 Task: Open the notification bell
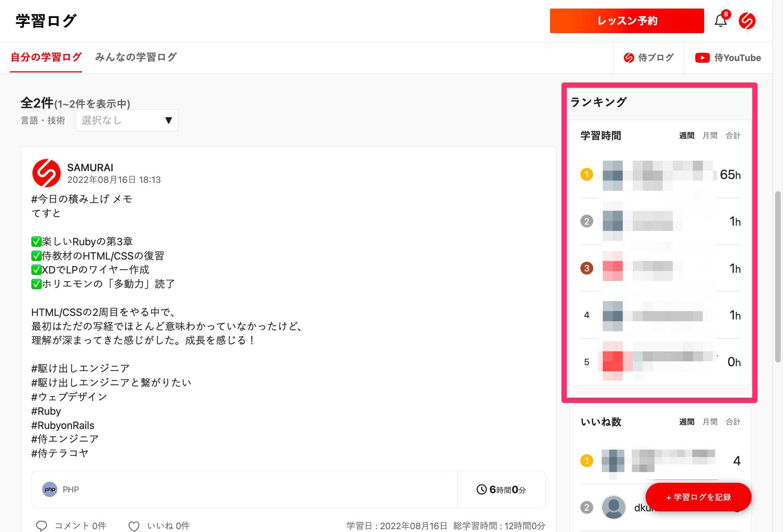click(721, 21)
